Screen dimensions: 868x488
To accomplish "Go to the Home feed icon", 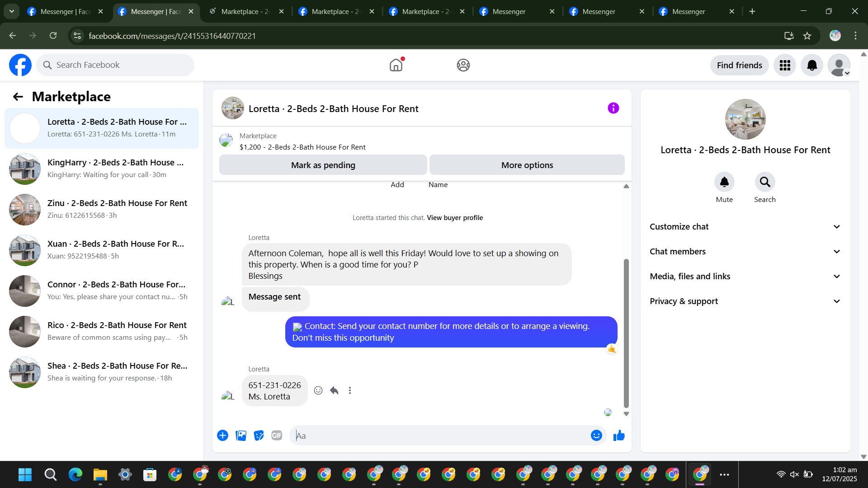I will coord(396,65).
